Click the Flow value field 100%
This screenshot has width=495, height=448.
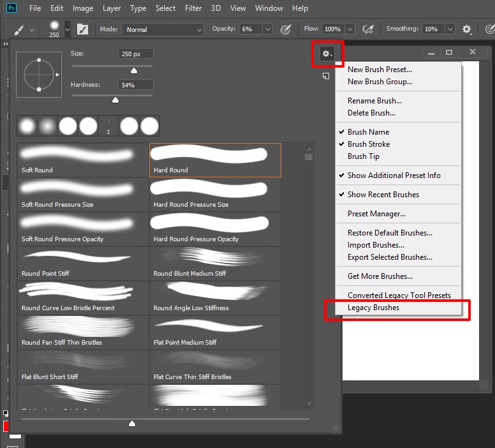334,29
